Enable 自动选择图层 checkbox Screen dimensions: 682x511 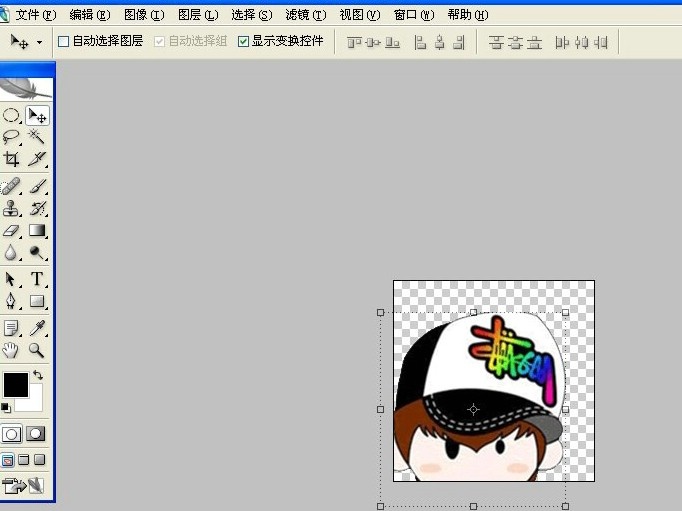[x=64, y=41]
